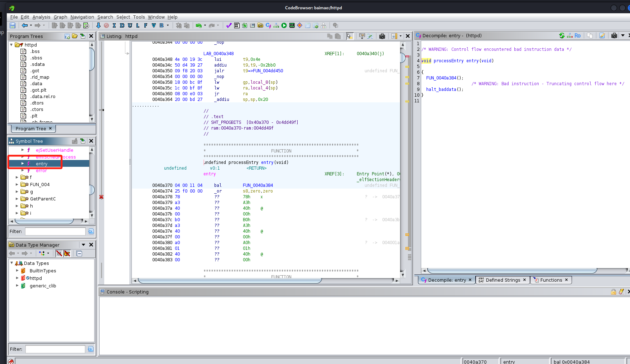Screen dimensions: 630x364
Task: Click the purple checkmark toolbar icon
Action: (229, 25)
